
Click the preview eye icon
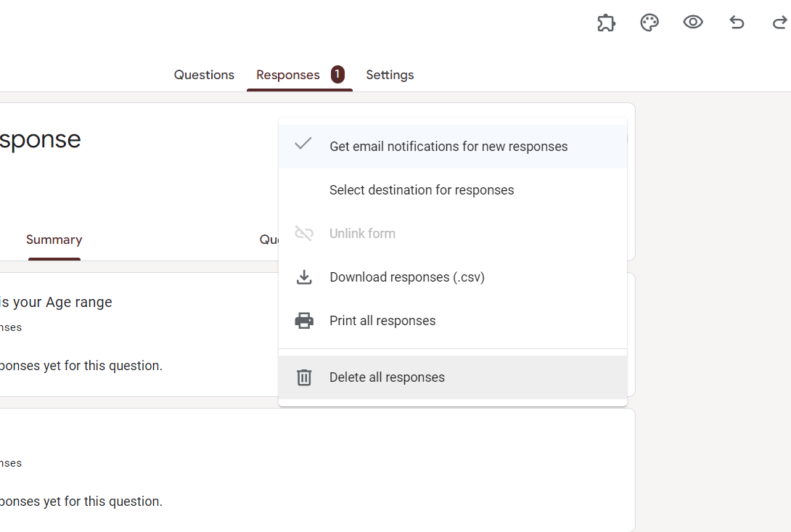[693, 22]
